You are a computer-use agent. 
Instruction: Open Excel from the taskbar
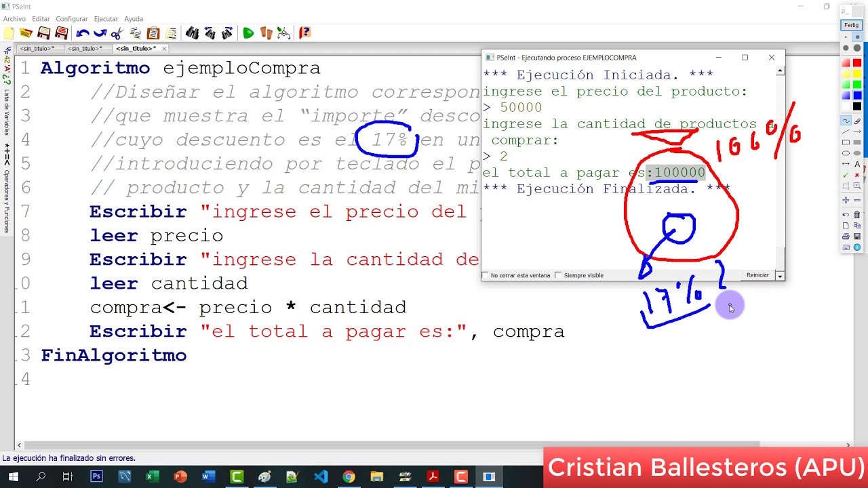pyautogui.click(x=152, y=477)
